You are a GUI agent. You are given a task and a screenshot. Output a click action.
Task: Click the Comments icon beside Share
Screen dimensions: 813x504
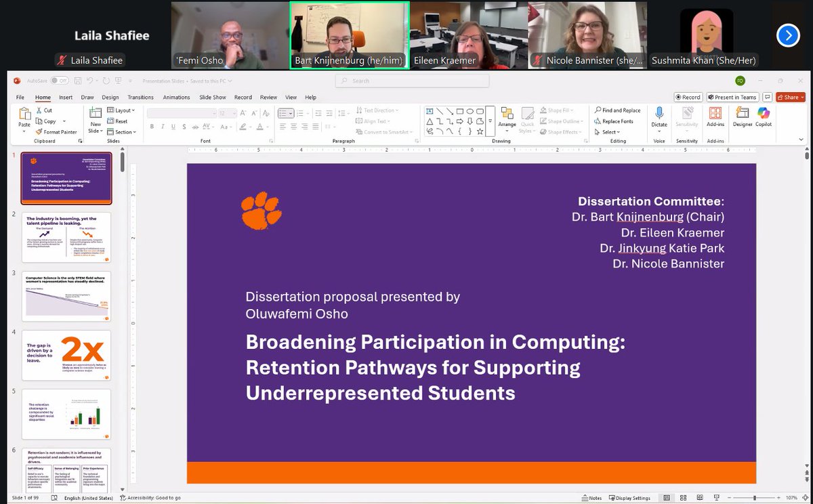pos(768,97)
